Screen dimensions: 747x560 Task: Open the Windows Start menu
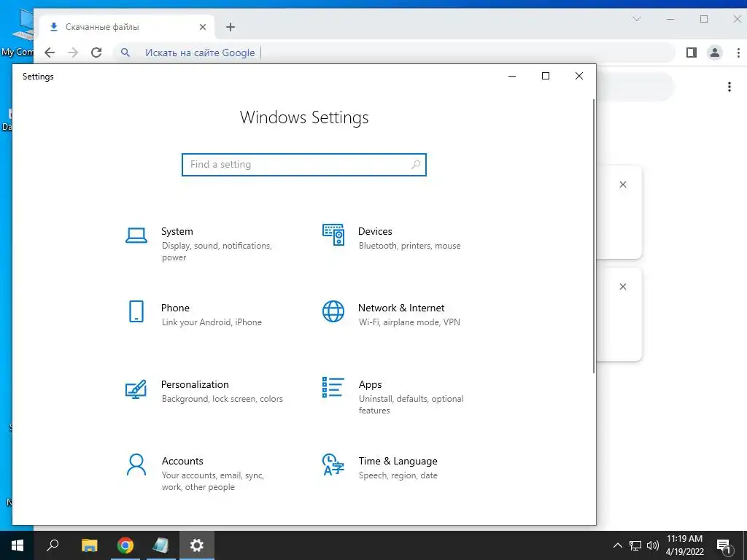pyautogui.click(x=18, y=545)
